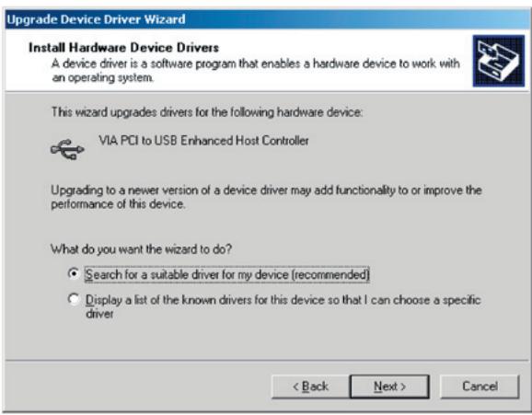The width and height of the screenshot is (532, 415).
Task: Click the hardware card wizard icon in header
Action: (499, 61)
